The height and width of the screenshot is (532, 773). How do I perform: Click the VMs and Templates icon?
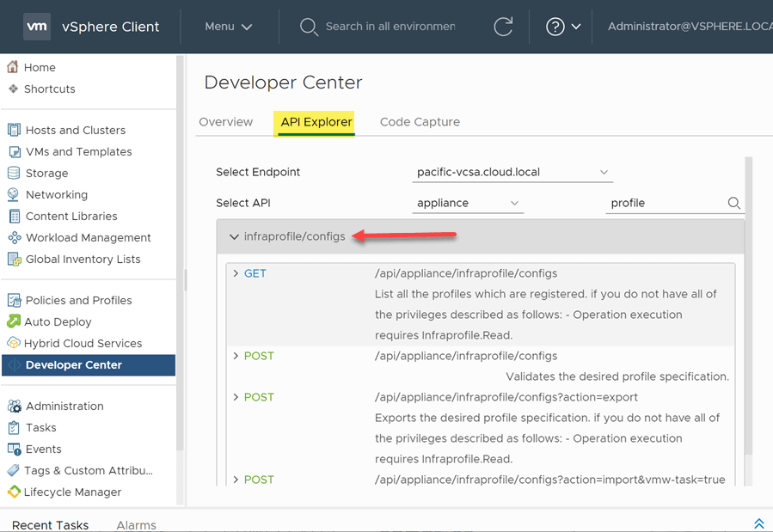click(x=15, y=152)
